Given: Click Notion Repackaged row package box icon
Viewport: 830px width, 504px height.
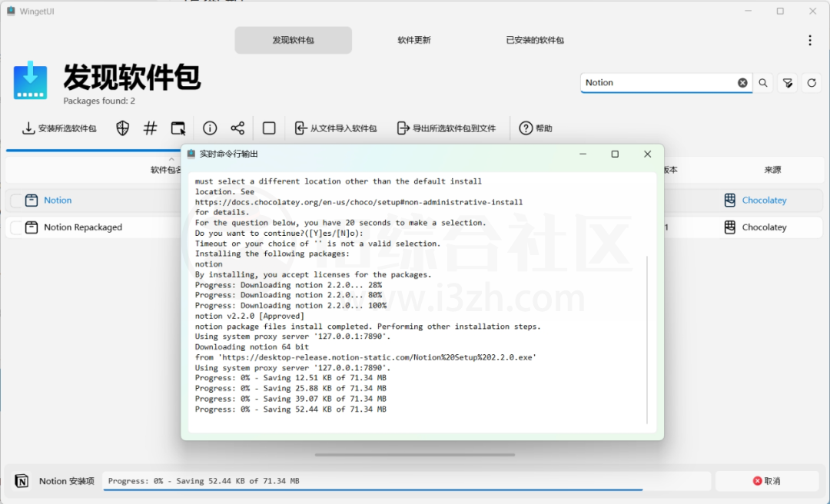Looking at the screenshot, I should [x=32, y=227].
